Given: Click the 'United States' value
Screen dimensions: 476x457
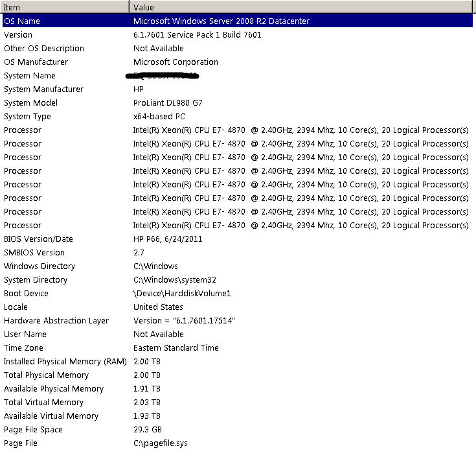Looking at the screenshot, I should coord(158,307).
